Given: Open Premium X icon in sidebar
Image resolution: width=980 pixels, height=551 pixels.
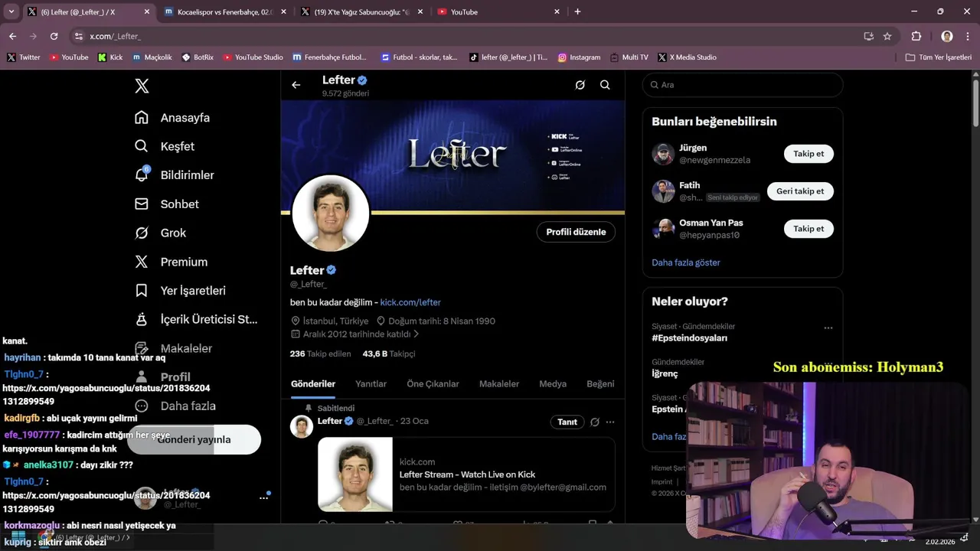Looking at the screenshot, I should 142,262.
